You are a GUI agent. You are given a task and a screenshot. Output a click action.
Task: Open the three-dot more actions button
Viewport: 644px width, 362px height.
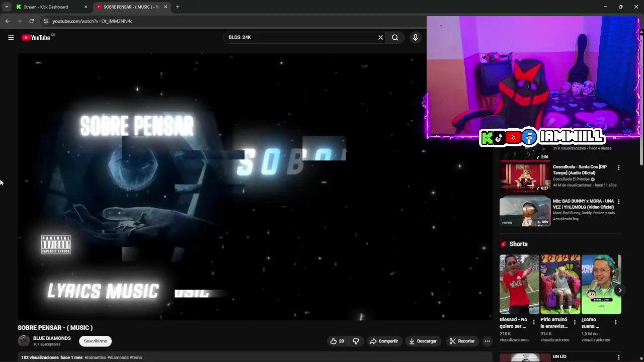[x=487, y=341]
